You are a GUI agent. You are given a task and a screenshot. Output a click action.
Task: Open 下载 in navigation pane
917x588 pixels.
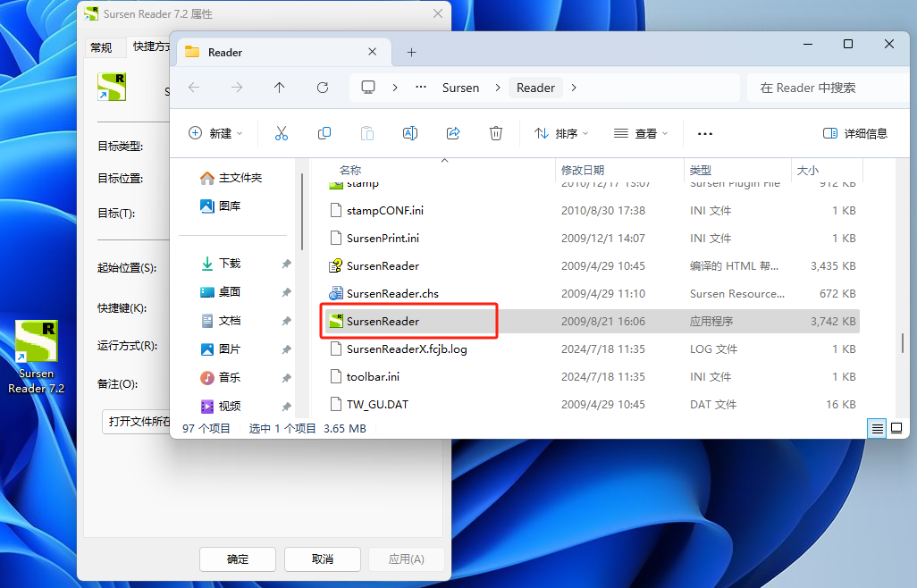[x=221, y=264]
